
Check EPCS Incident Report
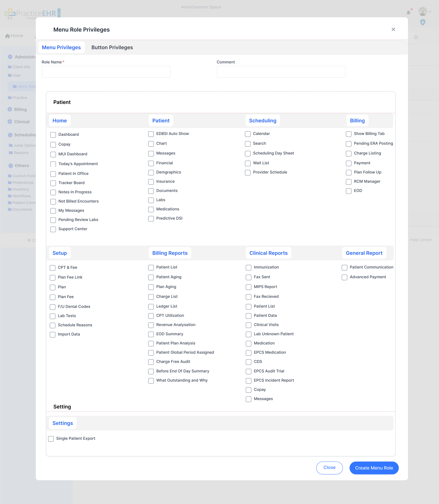pyautogui.click(x=249, y=381)
